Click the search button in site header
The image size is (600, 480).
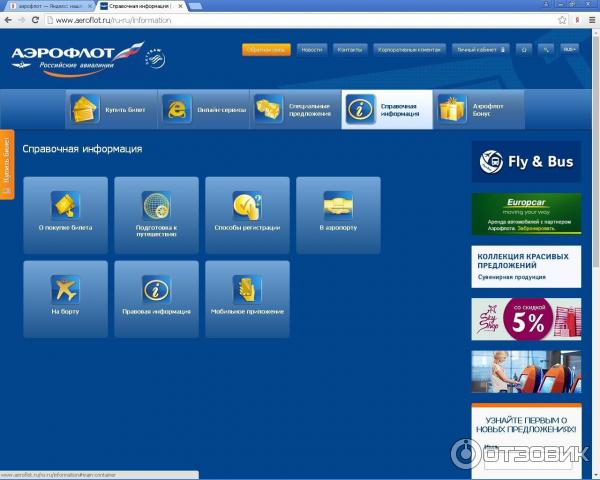point(546,50)
